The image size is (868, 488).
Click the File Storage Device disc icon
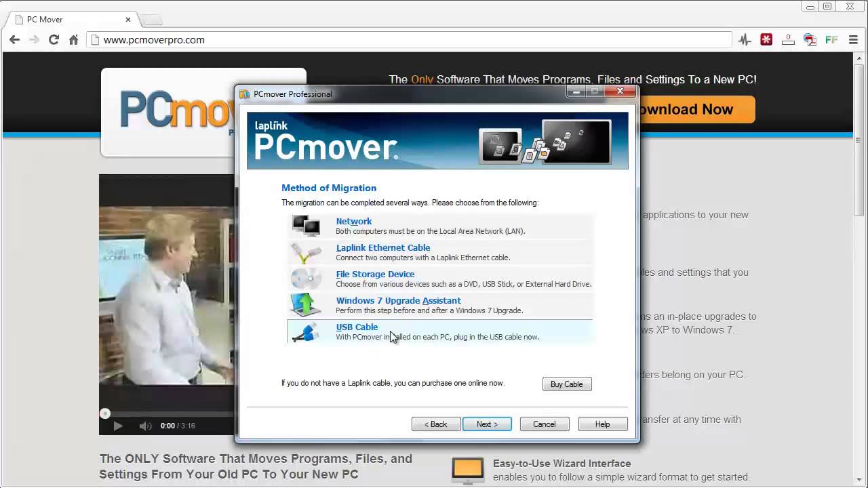(x=306, y=279)
